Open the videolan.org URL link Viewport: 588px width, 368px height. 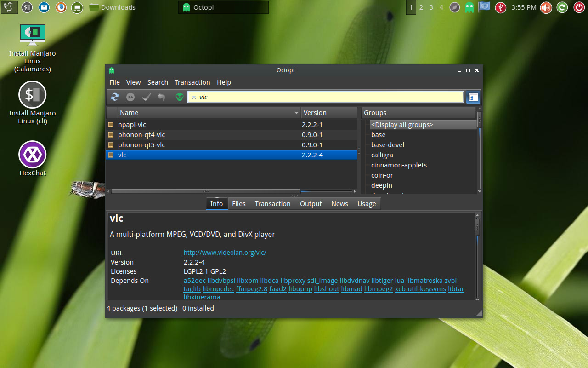[x=225, y=253]
